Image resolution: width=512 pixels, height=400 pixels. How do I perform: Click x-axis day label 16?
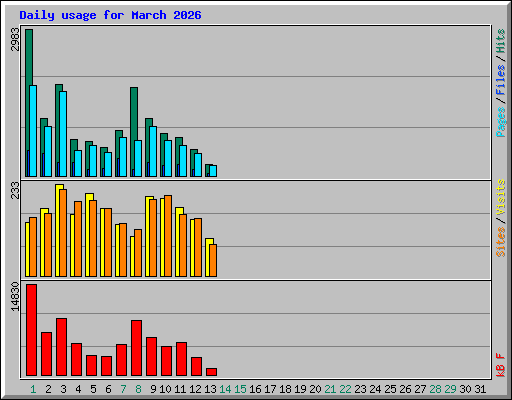255,389
